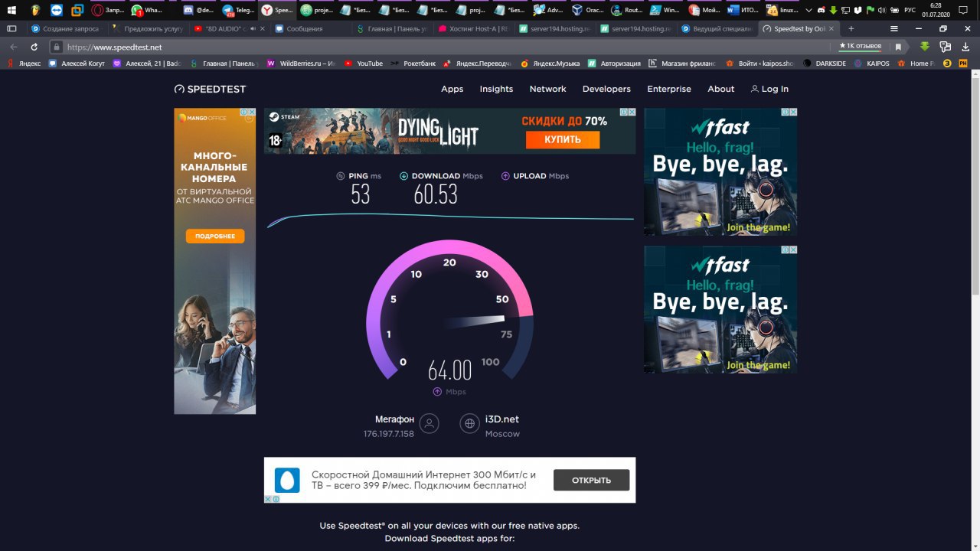Image resolution: width=980 pixels, height=551 pixels.
Task: Click the КУПИТЬ button in Dying Light ad
Action: 563,139
